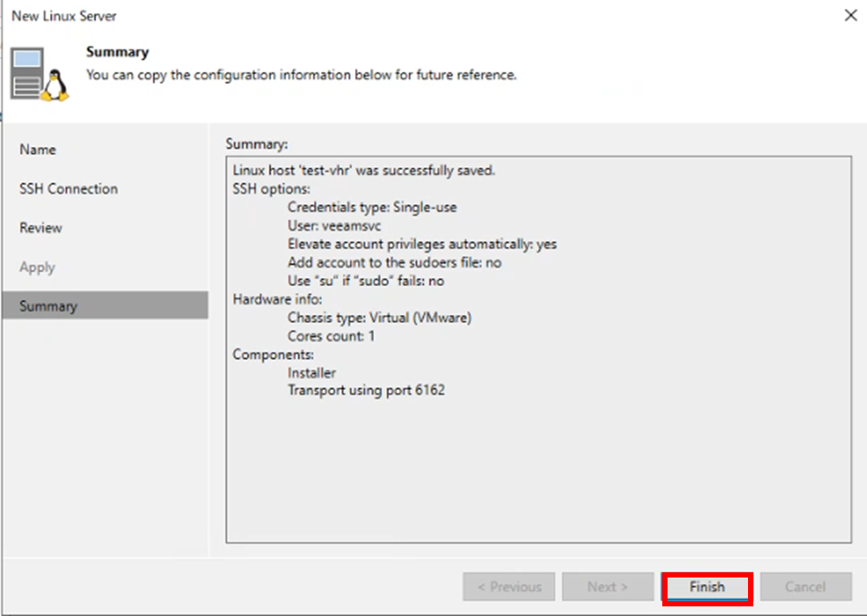This screenshot has height=616, width=867.
Task: Click the 'Use su if sudo fails: no' line
Action: point(366,281)
